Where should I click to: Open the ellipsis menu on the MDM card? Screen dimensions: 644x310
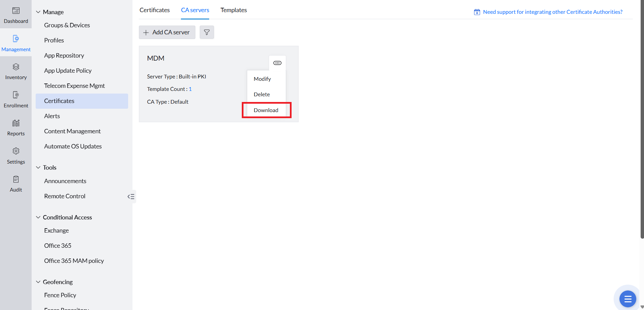(277, 63)
